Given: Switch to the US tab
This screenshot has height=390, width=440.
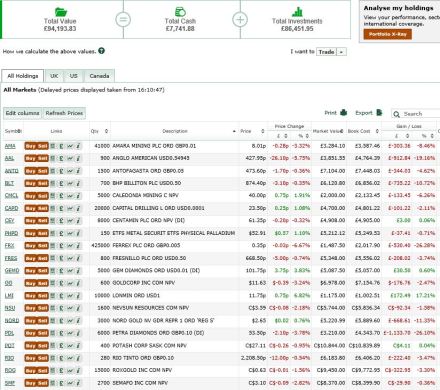Looking at the screenshot, I should (x=74, y=76).
